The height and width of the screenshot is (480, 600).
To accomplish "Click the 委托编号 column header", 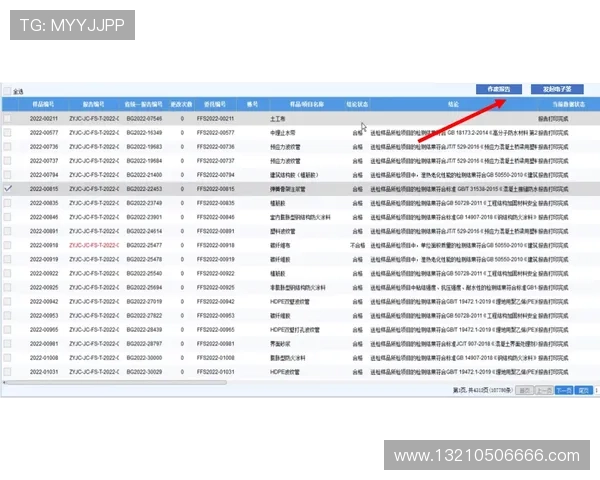I will (x=215, y=104).
